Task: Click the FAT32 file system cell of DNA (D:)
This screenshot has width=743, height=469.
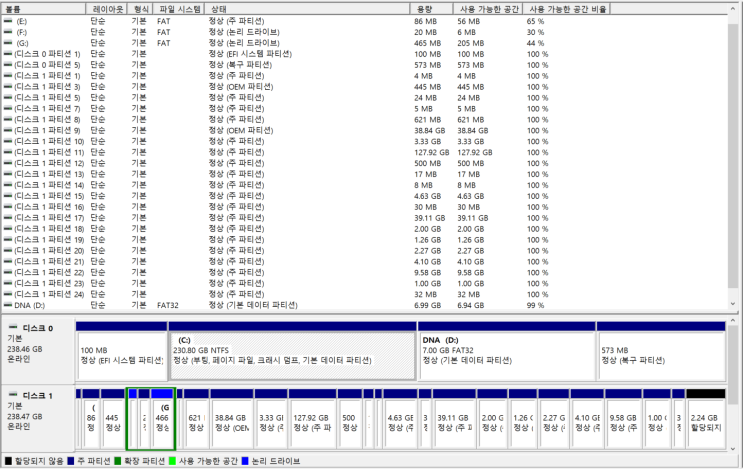Action: (x=168, y=305)
